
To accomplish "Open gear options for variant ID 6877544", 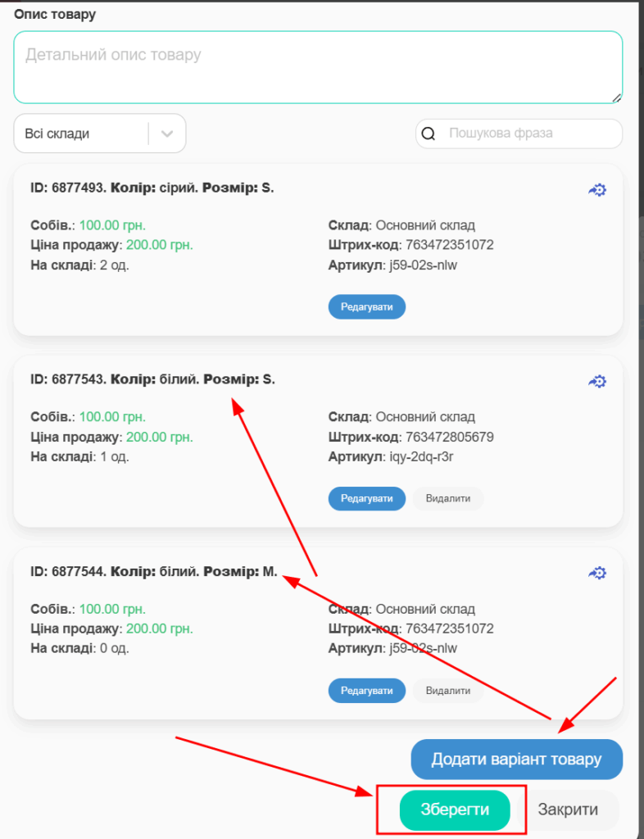I will (x=597, y=573).
